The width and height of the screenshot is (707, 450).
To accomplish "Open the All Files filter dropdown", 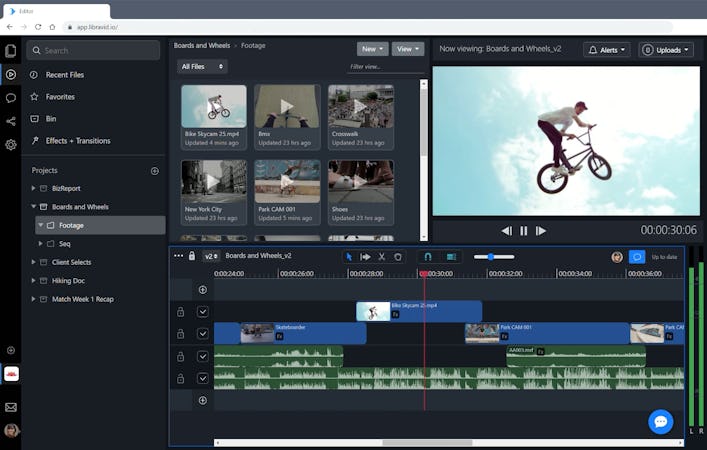I will pos(202,66).
